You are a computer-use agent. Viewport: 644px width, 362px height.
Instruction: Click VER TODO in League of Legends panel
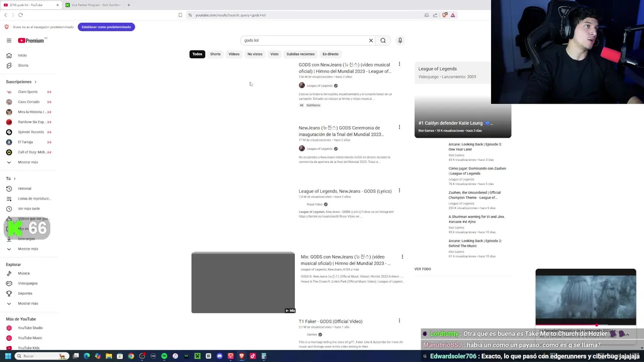(423, 269)
